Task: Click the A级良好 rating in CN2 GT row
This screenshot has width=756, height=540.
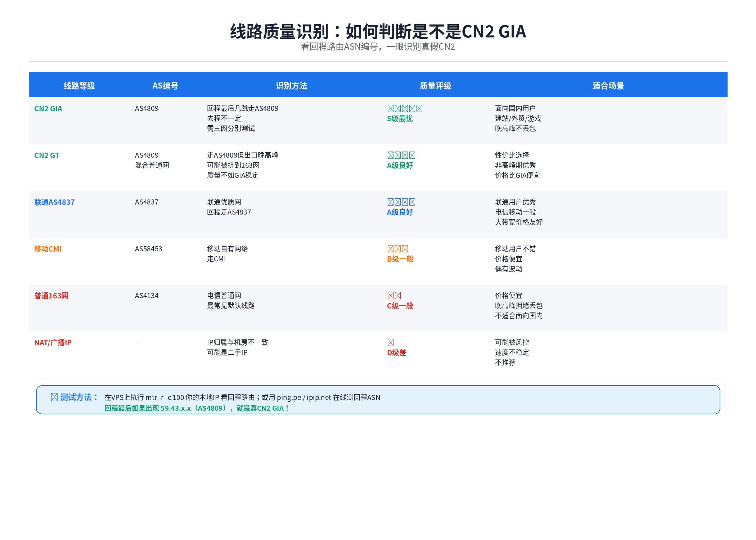Action: pos(400,165)
